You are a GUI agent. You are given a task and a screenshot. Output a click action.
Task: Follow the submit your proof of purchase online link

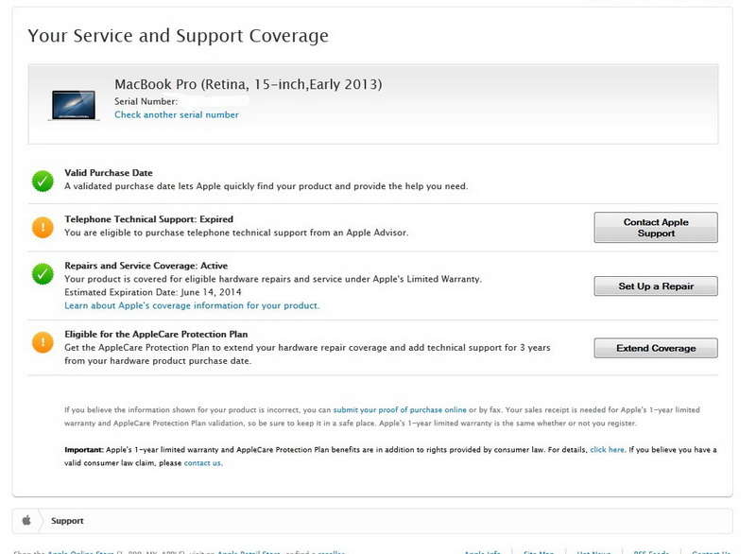400,409
